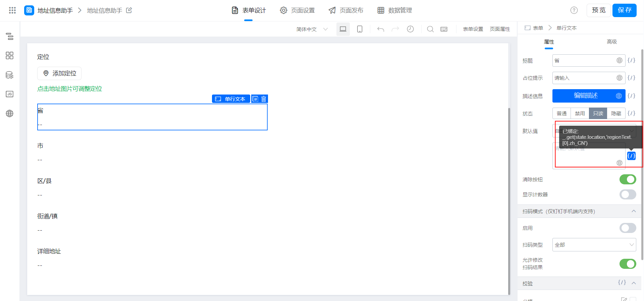Redo the last undone edit
Image resolution: width=644 pixels, height=301 pixels.
[395, 29]
